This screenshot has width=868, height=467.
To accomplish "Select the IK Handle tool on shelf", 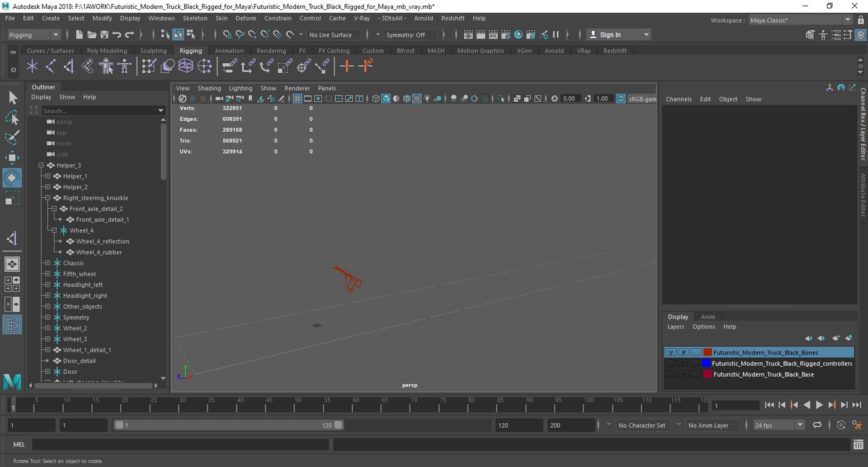I will 69,67.
